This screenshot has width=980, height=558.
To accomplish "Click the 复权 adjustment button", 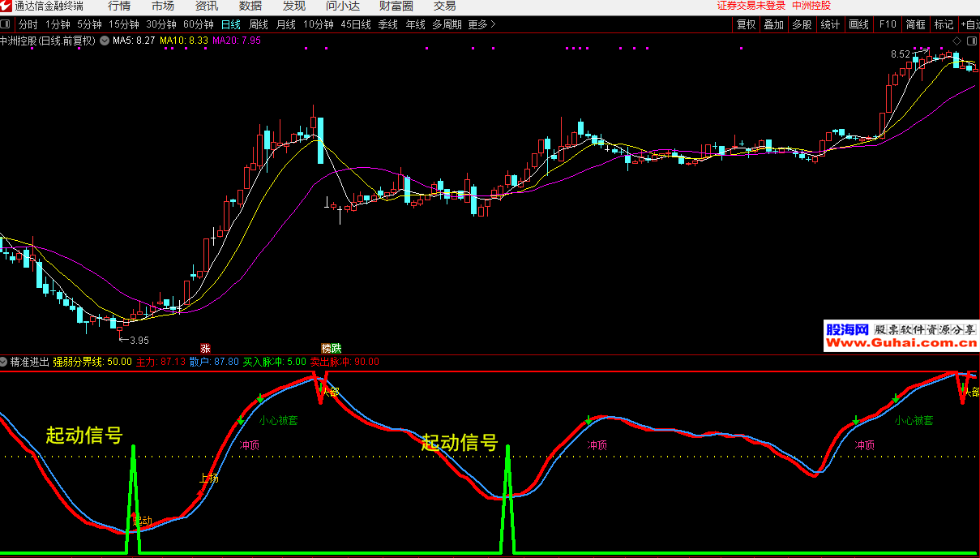I will point(746,24).
